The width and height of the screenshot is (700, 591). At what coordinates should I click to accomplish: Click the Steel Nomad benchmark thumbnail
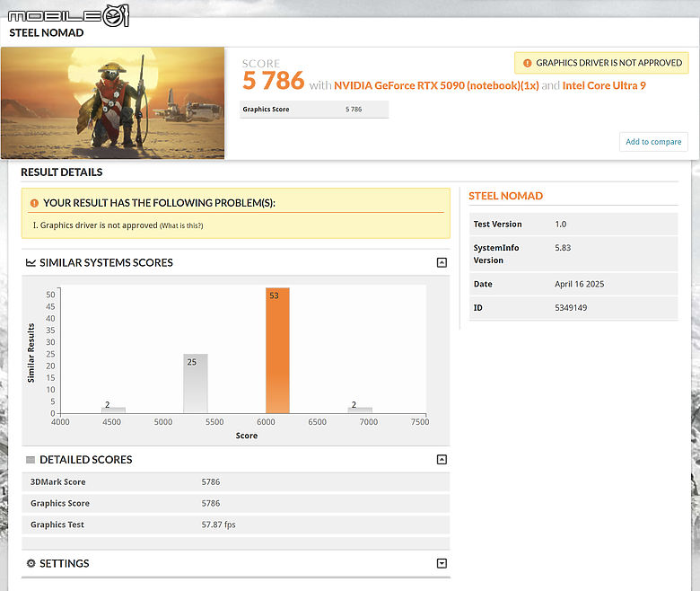point(112,102)
